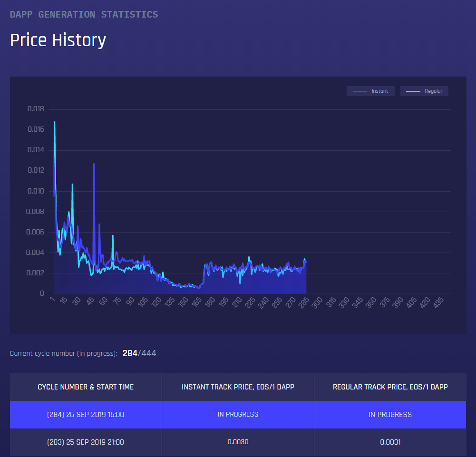Click Regular price value 0.0031
This screenshot has height=457, width=476.
click(x=390, y=442)
